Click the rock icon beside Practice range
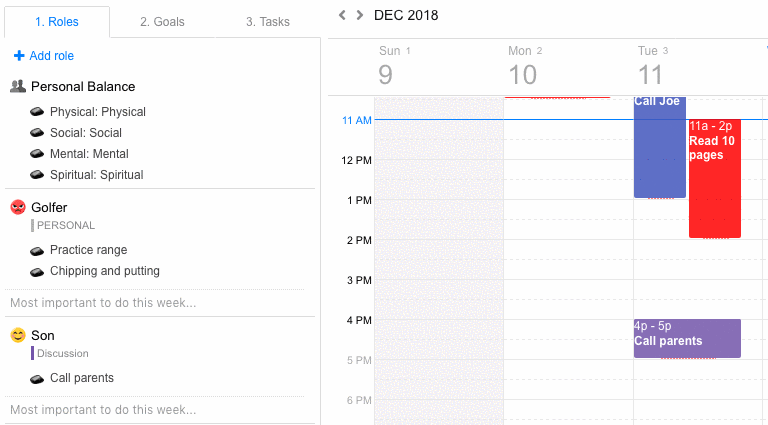 click(38, 250)
